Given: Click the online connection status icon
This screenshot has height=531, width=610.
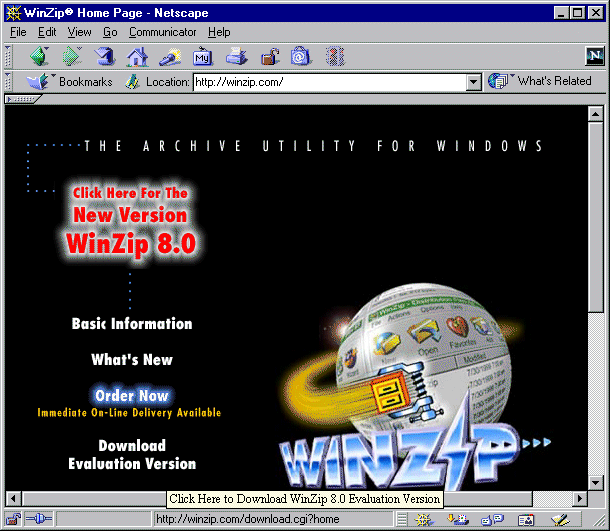Looking at the screenshot, I should (x=38, y=519).
